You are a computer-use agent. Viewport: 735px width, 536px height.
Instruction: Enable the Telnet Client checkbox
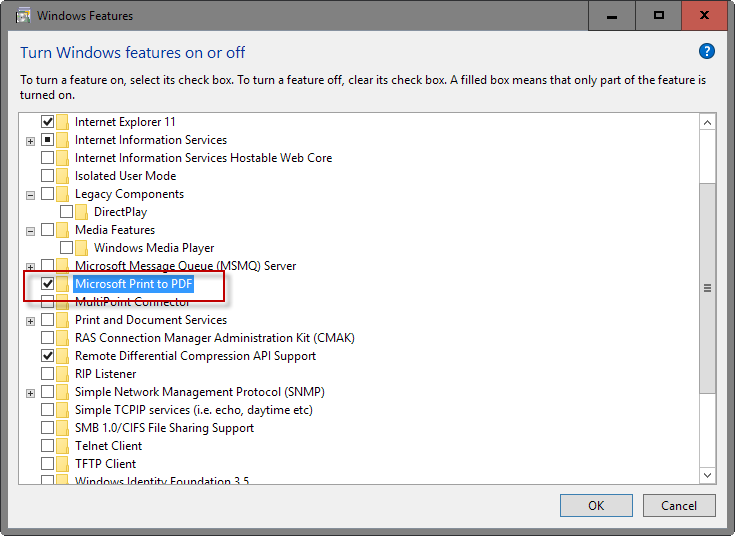tap(47, 445)
